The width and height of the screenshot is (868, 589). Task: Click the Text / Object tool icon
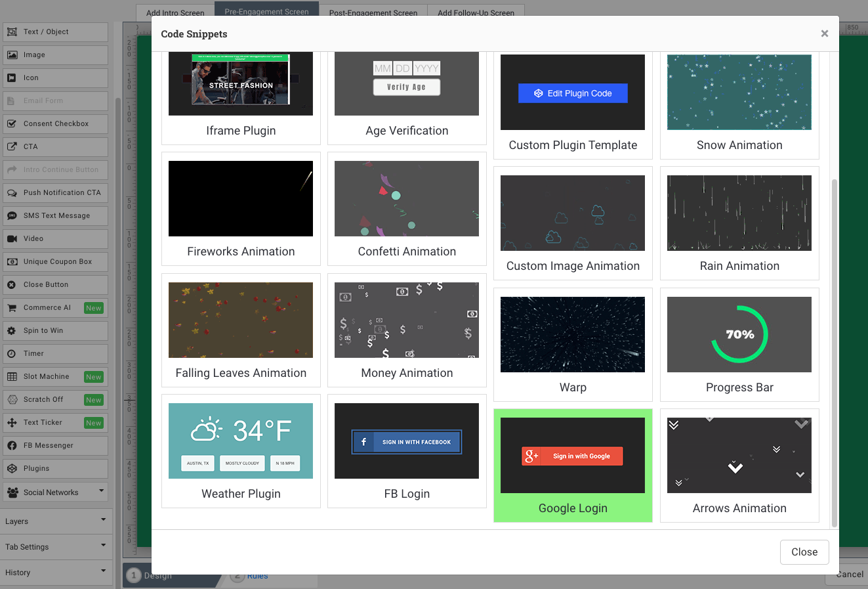click(12, 32)
